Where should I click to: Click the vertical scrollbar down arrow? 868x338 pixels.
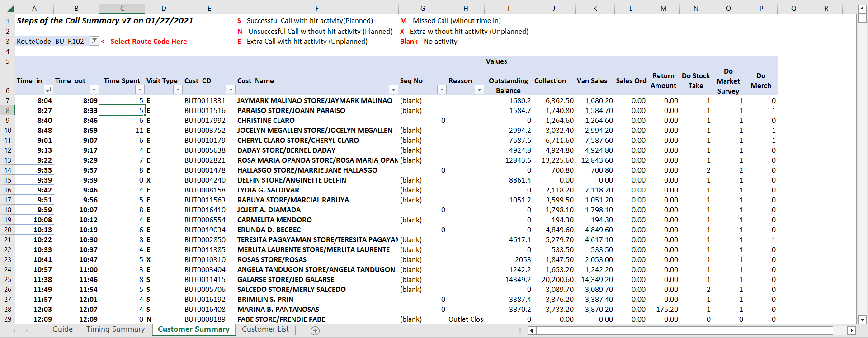click(862, 319)
